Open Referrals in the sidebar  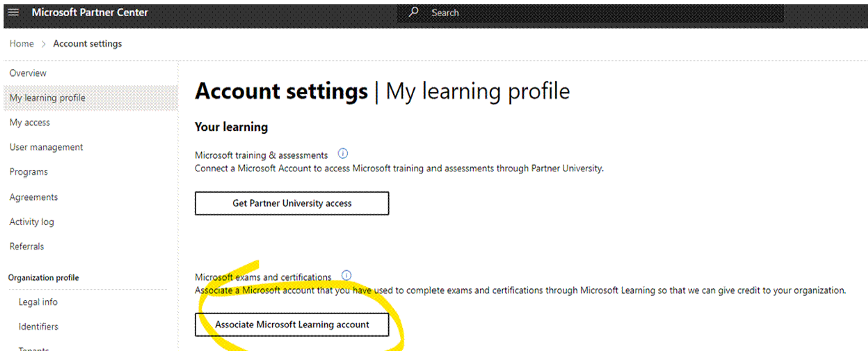27,246
